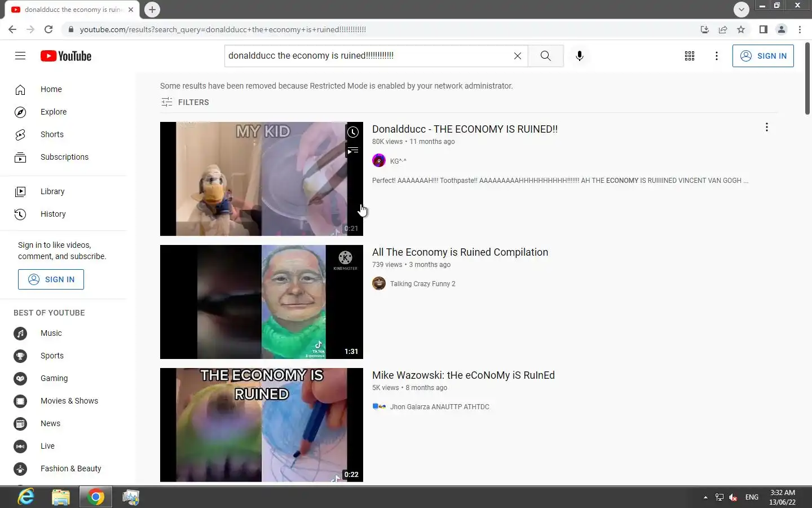Open Talking Crazy Funny 2 channel avatar
Screen dimensions: 812x508
tap(379, 283)
